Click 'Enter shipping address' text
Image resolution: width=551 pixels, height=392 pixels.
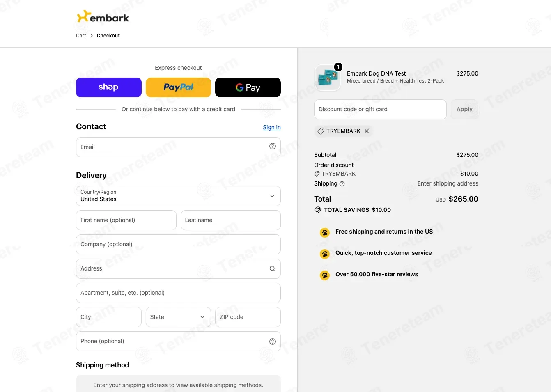tap(448, 183)
